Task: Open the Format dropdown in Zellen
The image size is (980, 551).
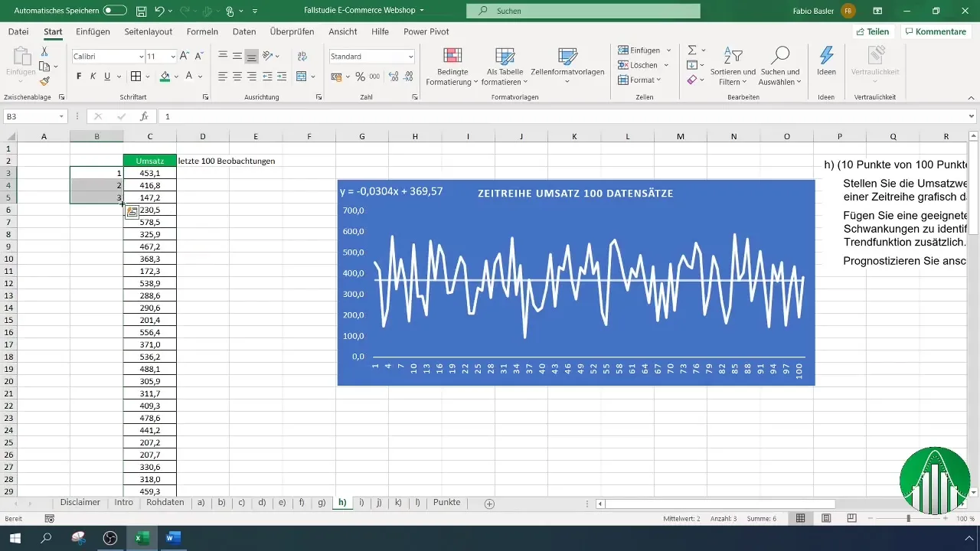Action: coord(640,80)
